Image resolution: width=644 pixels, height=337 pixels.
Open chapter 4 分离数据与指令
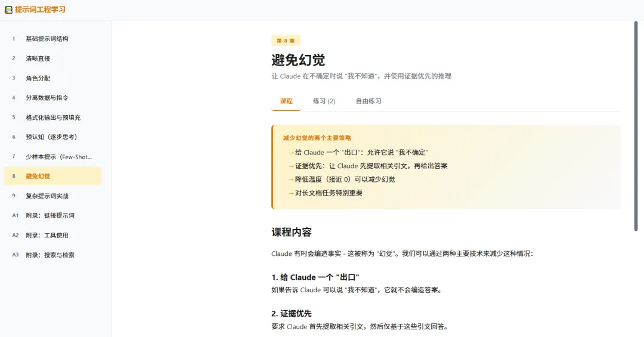(52, 98)
